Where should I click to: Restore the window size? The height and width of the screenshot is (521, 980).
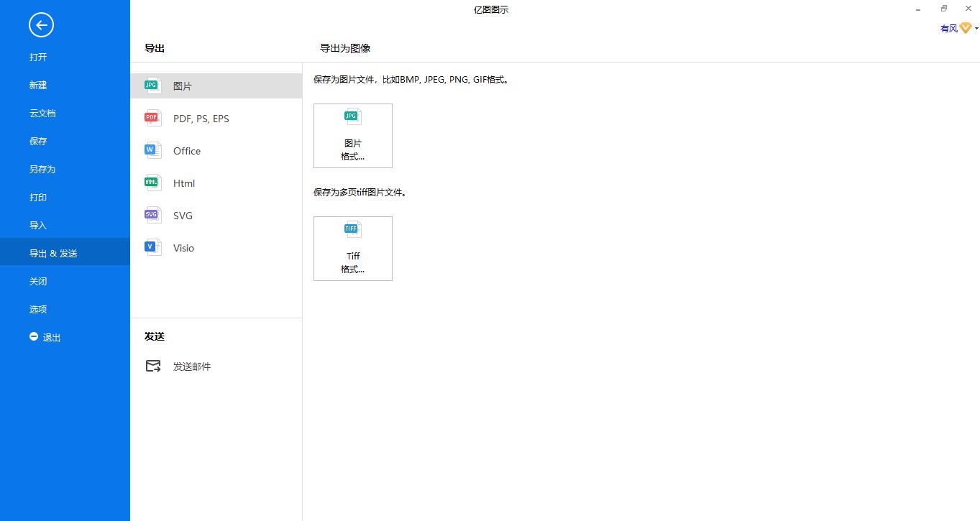(x=944, y=9)
